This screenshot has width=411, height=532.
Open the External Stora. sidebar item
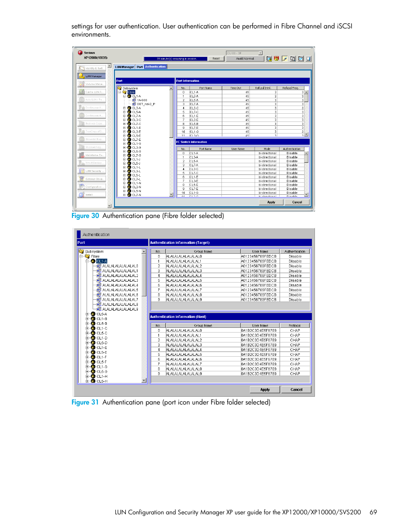click(92, 179)
